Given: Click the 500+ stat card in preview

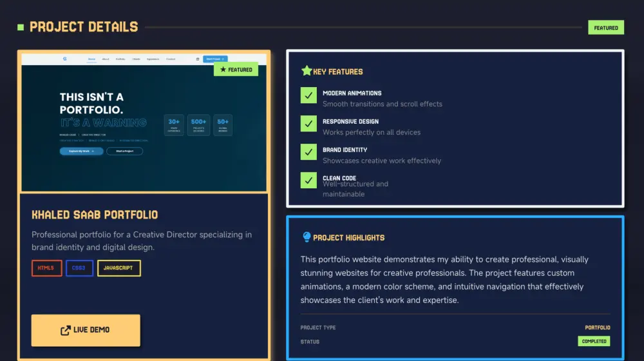Looking at the screenshot, I should coord(198,125).
